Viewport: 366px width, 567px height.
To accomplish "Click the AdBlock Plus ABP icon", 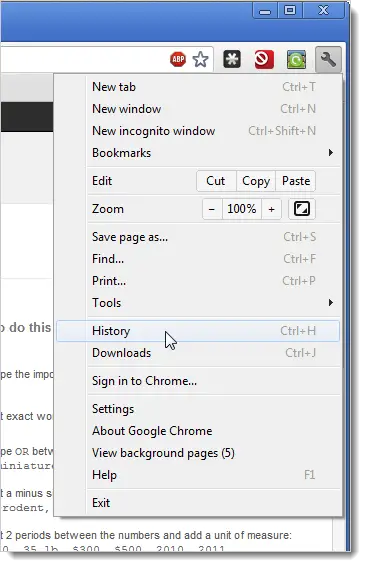I will 178,59.
